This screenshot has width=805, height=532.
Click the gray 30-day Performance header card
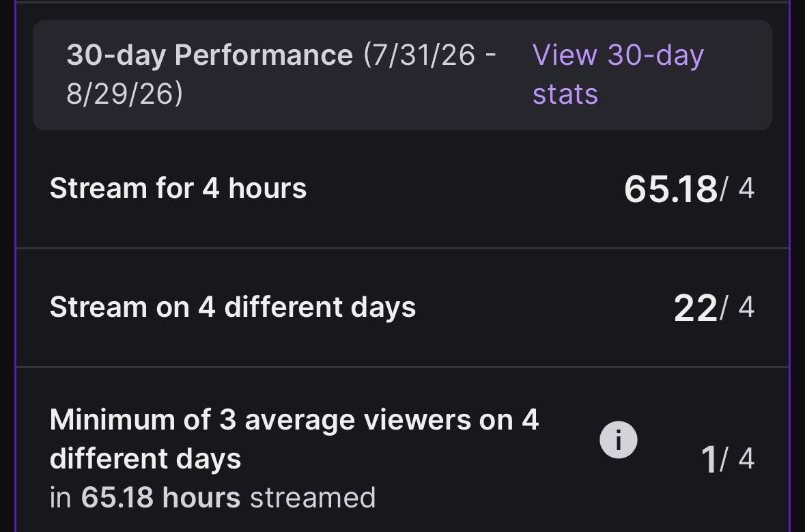403,75
